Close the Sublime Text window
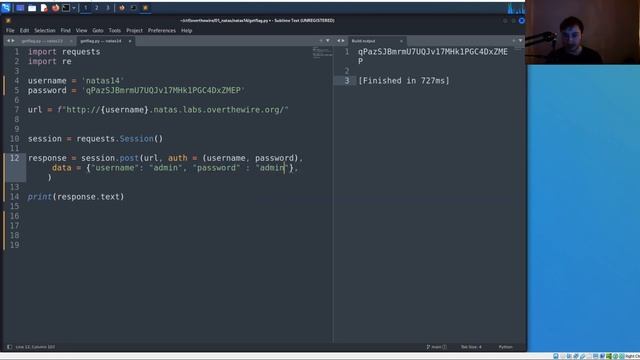640x360 pixels. coord(522,20)
